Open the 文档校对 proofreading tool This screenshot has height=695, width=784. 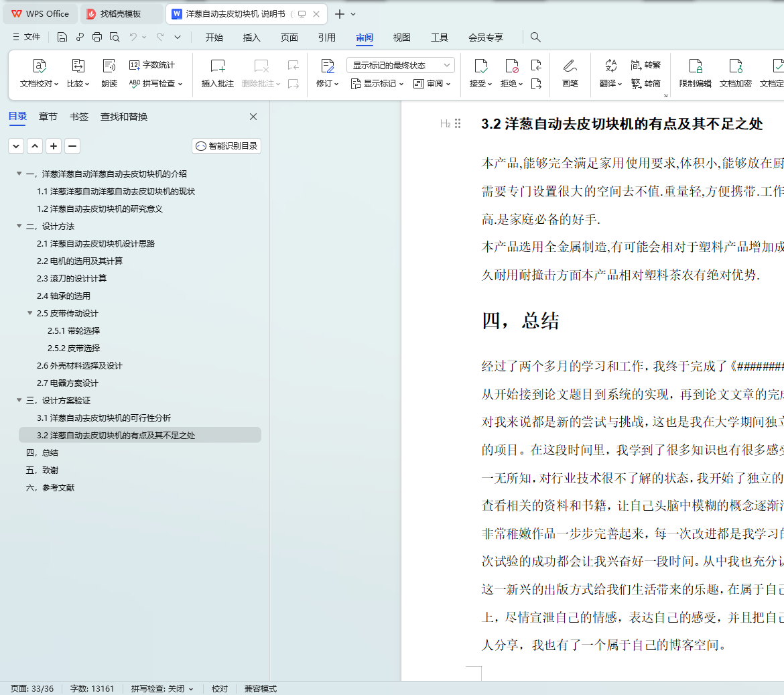pyautogui.click(x=39, y=73)
